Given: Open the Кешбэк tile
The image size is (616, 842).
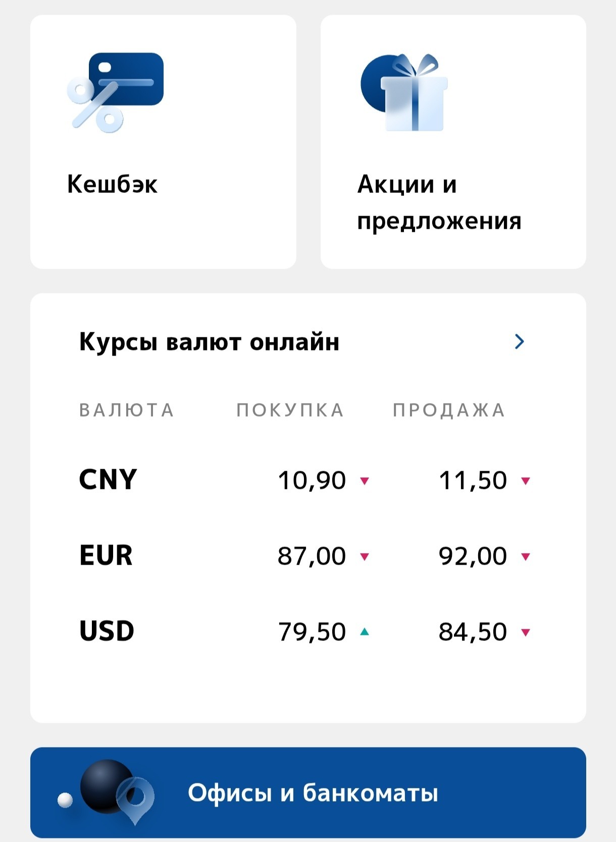Looking at the screenshot, I should 163,142.
